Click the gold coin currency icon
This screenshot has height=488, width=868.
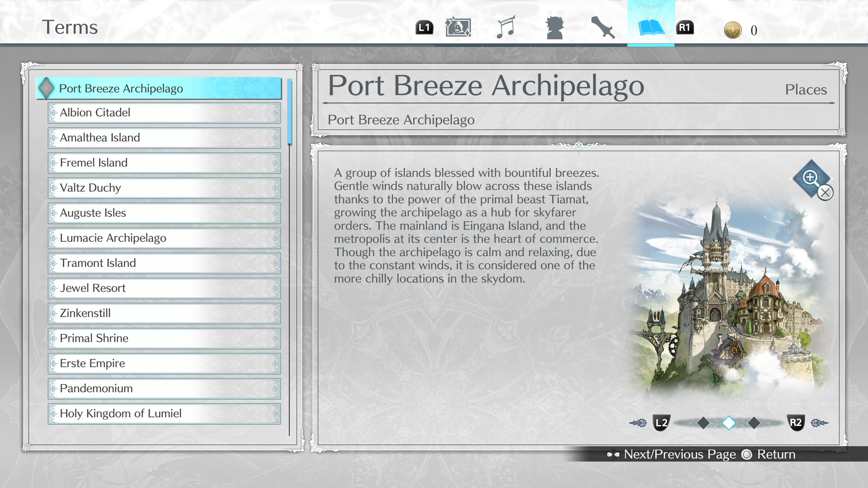(x=732, y=30)
